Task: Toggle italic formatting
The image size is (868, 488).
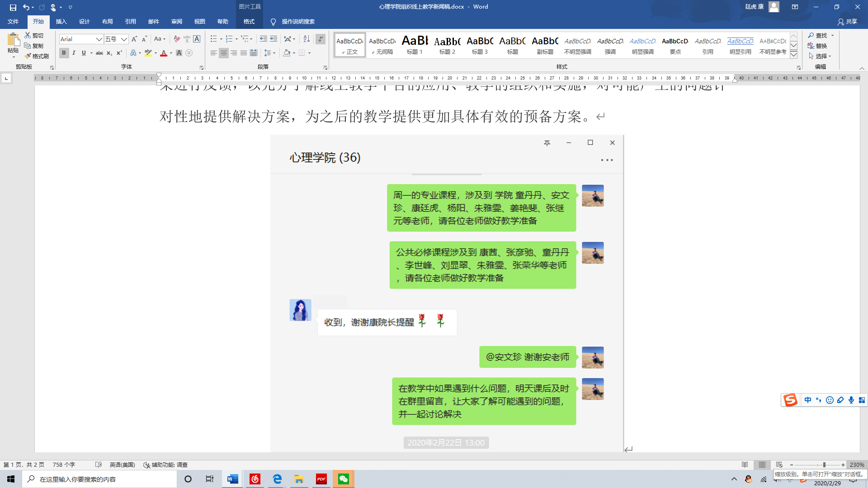Action: pyautogui.click(x=74, y=53)
